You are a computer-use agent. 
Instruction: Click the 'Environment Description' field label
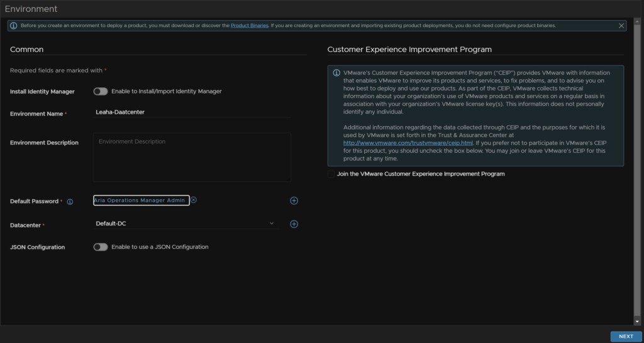pyautogui.click(x=44, y=143)
